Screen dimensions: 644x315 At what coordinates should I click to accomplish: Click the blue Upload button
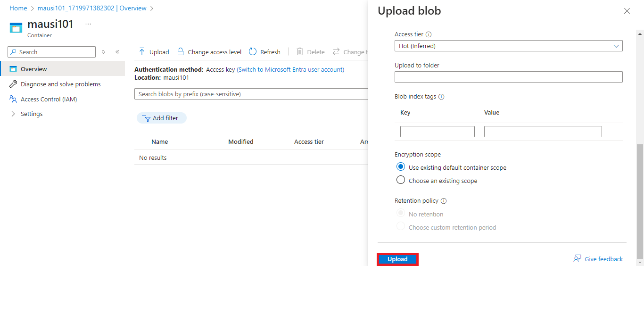click(x=397, y=259)
